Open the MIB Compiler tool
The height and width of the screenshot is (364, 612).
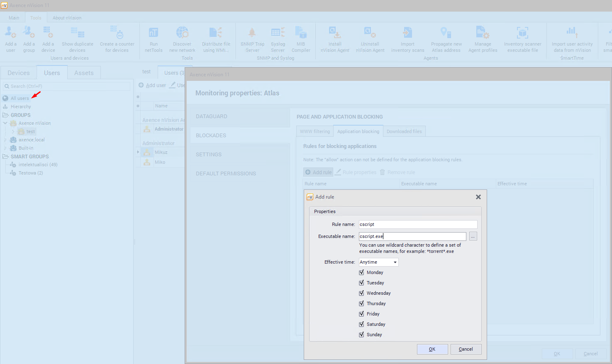pos(301,33)
